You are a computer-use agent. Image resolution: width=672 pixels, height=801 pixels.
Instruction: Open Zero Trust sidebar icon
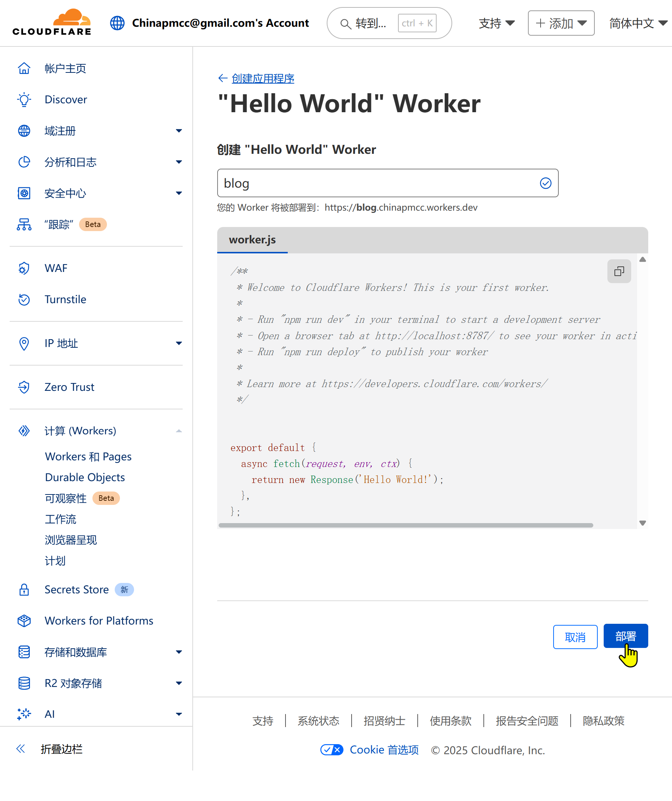pyautogui.click(x=24, y=387)
